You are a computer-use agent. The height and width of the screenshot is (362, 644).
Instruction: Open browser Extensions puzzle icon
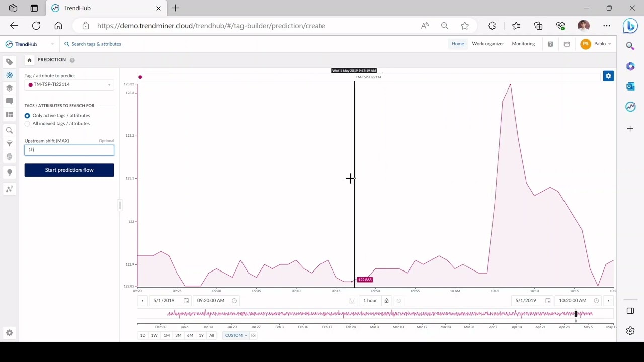492,26
